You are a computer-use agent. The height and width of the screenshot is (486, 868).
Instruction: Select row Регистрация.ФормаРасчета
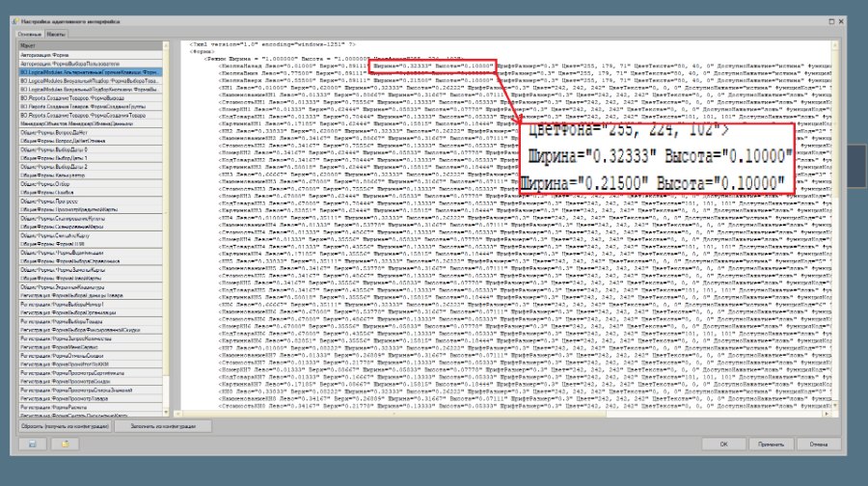[x=91, y=407]
